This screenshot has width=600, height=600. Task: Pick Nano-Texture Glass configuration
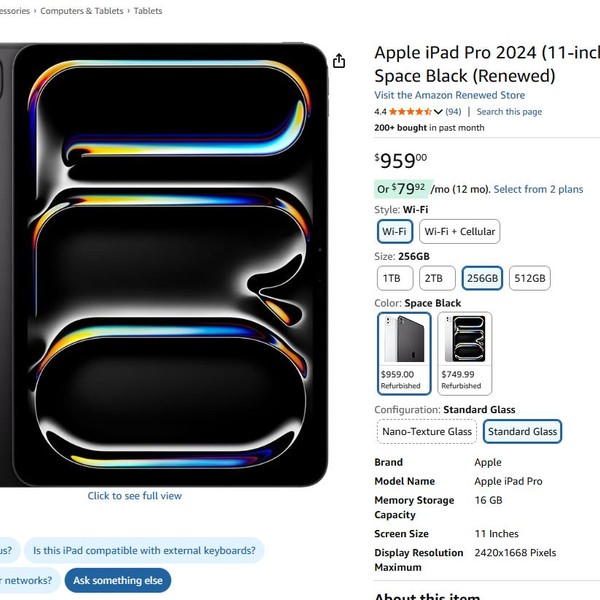(427, 431)
